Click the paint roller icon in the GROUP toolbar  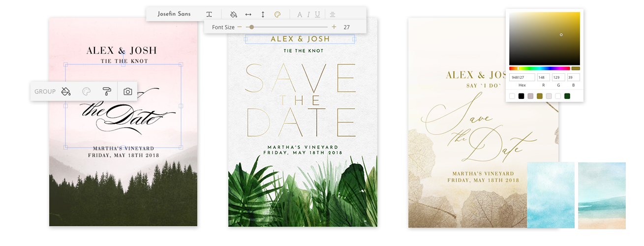coord(107,92)
